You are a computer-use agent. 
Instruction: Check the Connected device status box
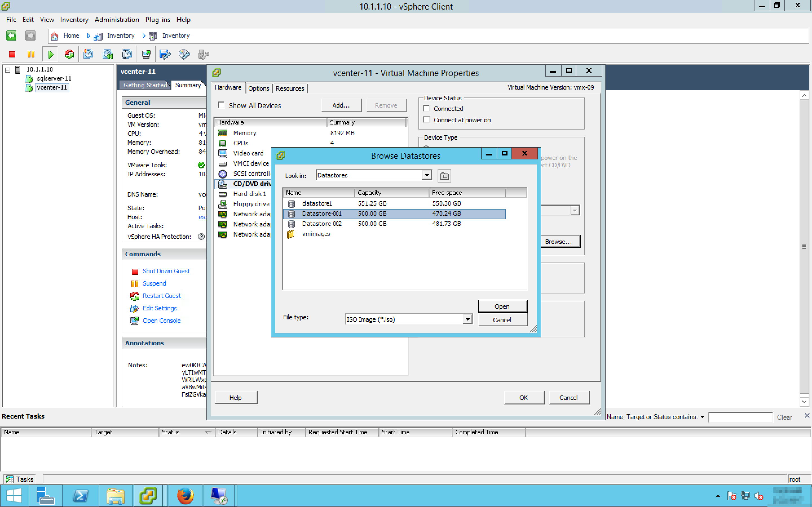point(427,109)
